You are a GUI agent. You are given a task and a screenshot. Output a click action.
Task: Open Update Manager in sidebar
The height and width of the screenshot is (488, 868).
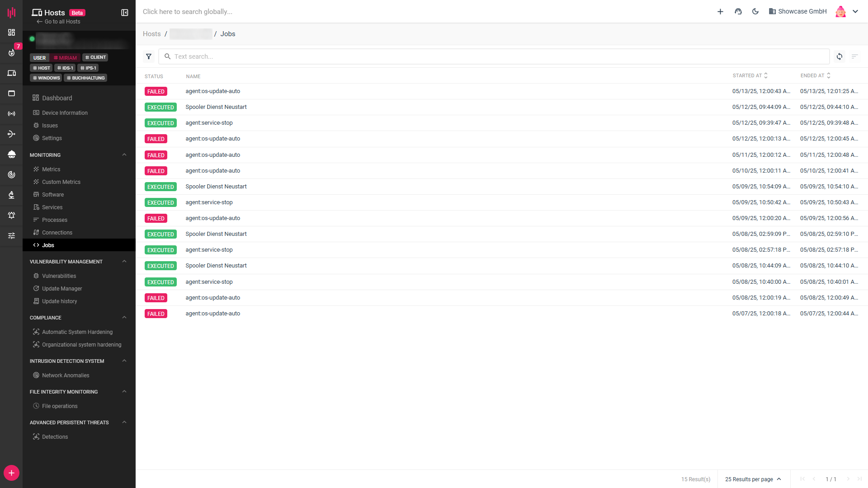pyautogui.click(x=62, y=288)
